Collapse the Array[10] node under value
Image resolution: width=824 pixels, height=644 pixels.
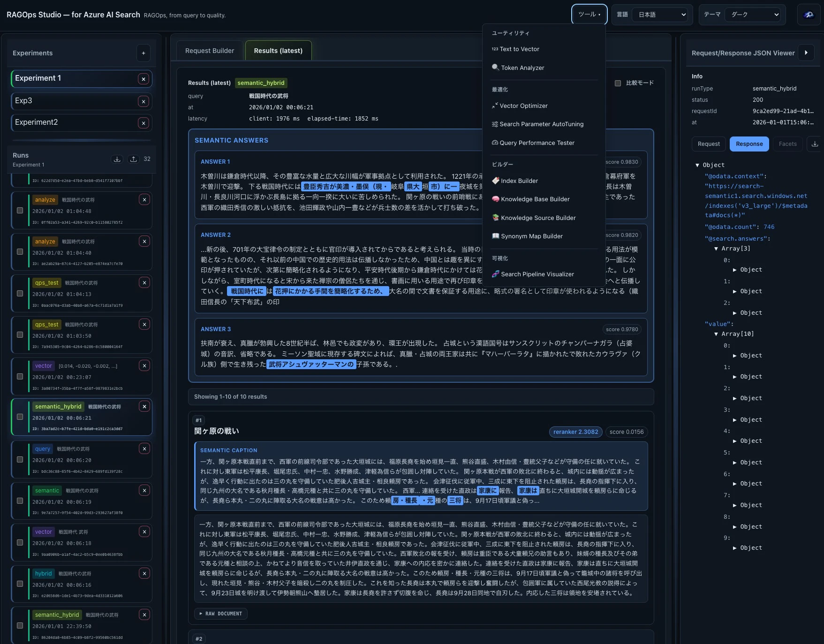pyautogui.click(x=716, y=334)
